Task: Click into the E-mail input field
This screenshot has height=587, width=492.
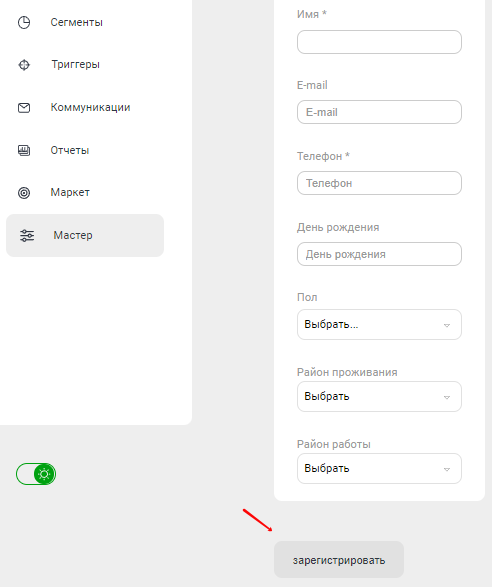Action: (379, 112)
